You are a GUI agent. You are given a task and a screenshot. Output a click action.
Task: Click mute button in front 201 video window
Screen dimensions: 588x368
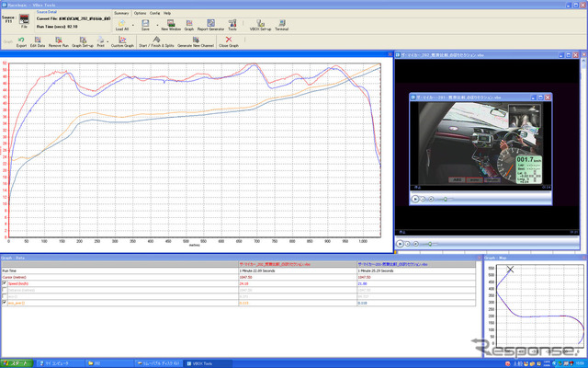tap(431, 199)
